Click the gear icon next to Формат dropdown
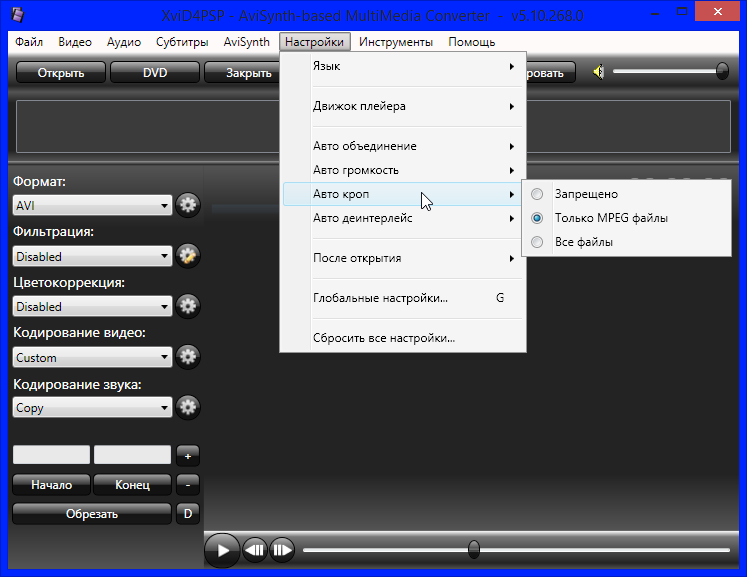 click(188, 206)
